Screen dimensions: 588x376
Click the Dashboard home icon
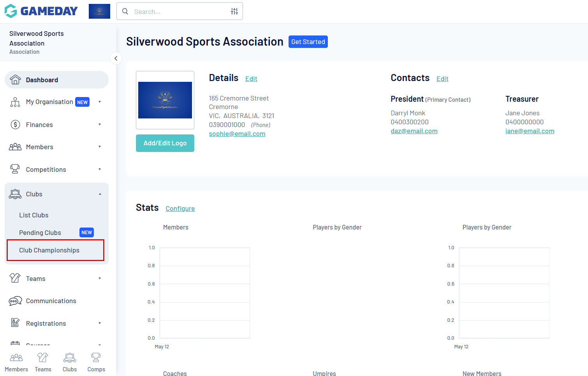[15, 79]
